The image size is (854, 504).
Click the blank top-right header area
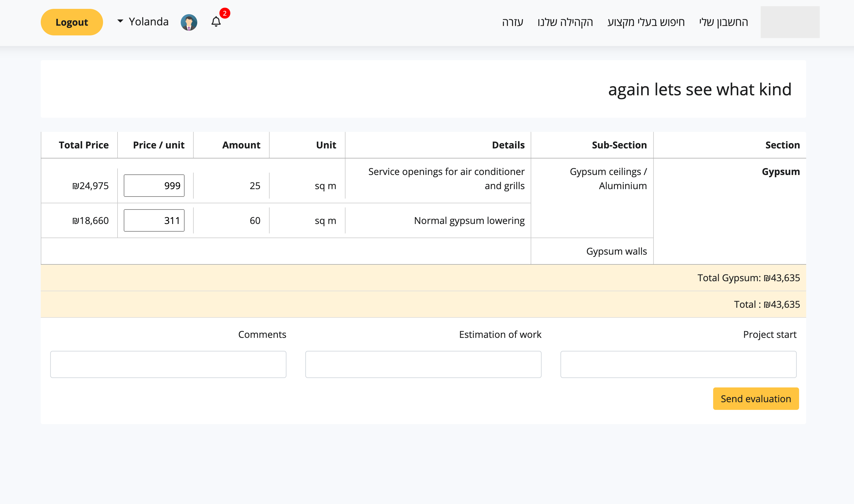pos(789,22)
